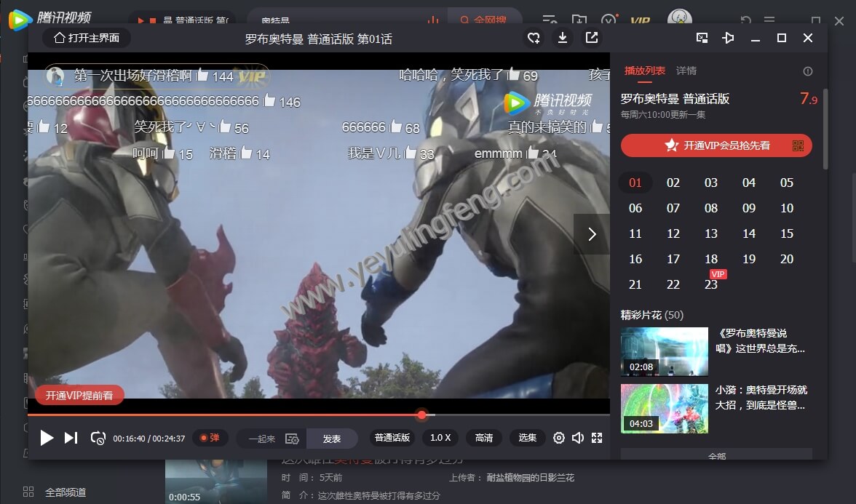Open user avatar in main window
This screenshot has width=856, height=504.
(680, 17)
